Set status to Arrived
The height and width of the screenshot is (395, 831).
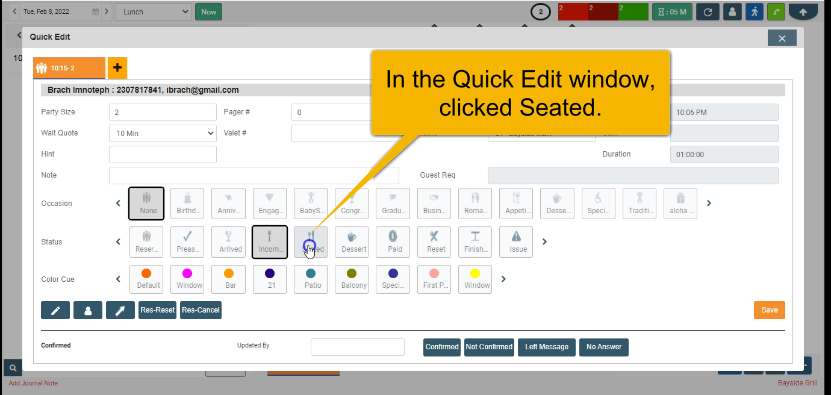[x=228, y=242]
